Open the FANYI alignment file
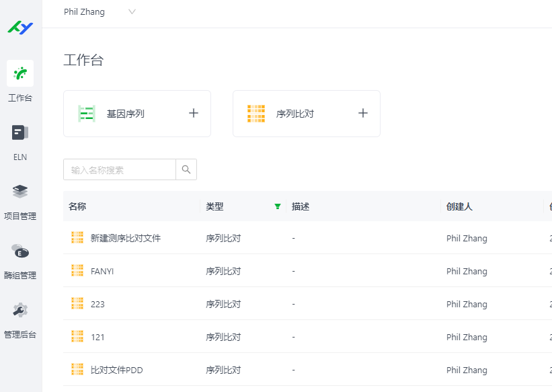The width and height of the screenshot is (552, 392). point(102,271)
